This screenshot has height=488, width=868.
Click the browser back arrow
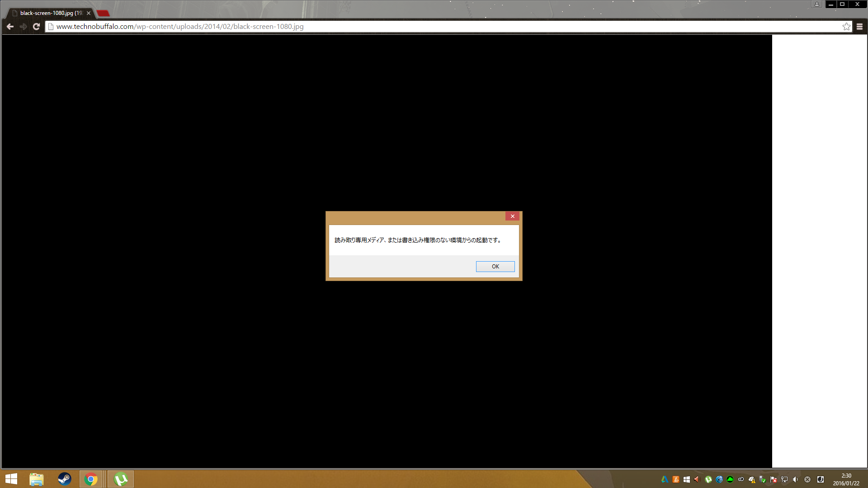point(10,27)
